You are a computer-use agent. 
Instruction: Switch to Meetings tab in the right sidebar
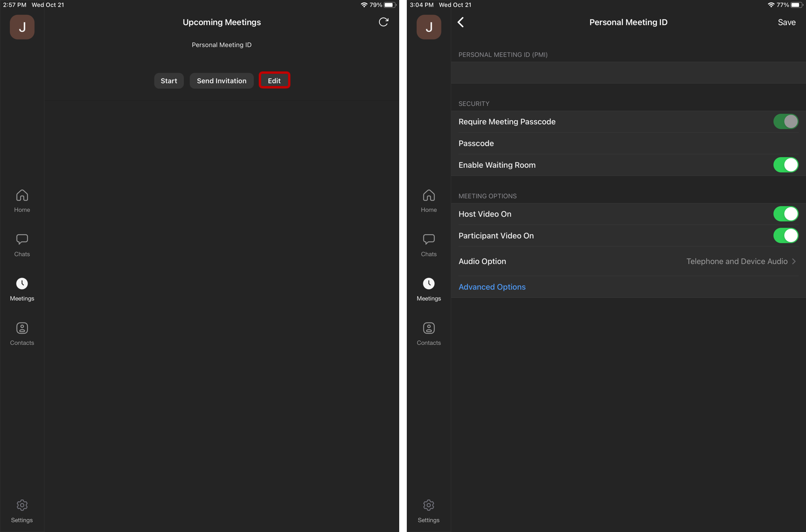coord(429,289)
